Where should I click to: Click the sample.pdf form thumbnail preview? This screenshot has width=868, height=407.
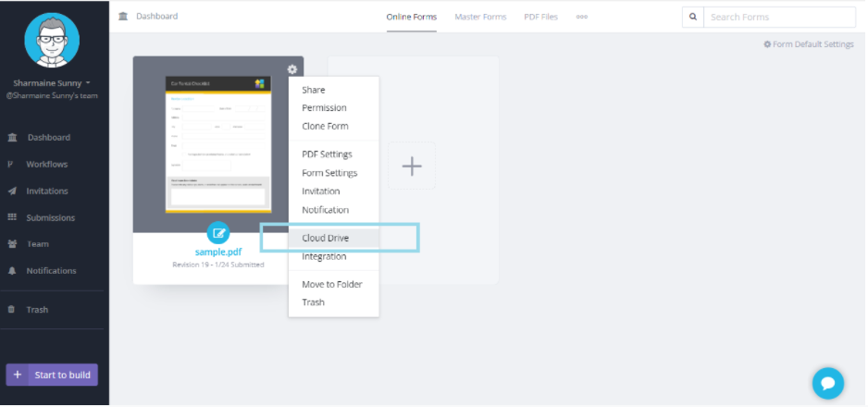click(x=217, y=143)
